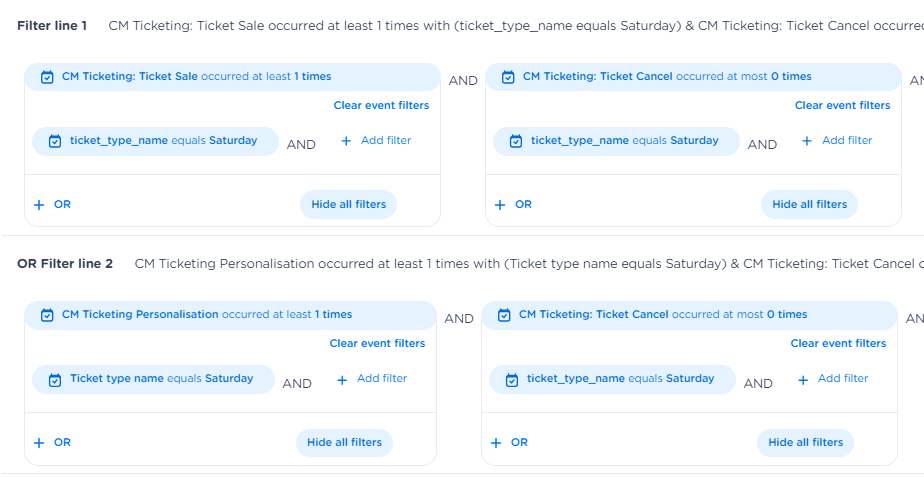The height and width of the screenshot is (477, 924).
Task: Clear event filters for the Ticket Sale event
Action: [381, 105]
